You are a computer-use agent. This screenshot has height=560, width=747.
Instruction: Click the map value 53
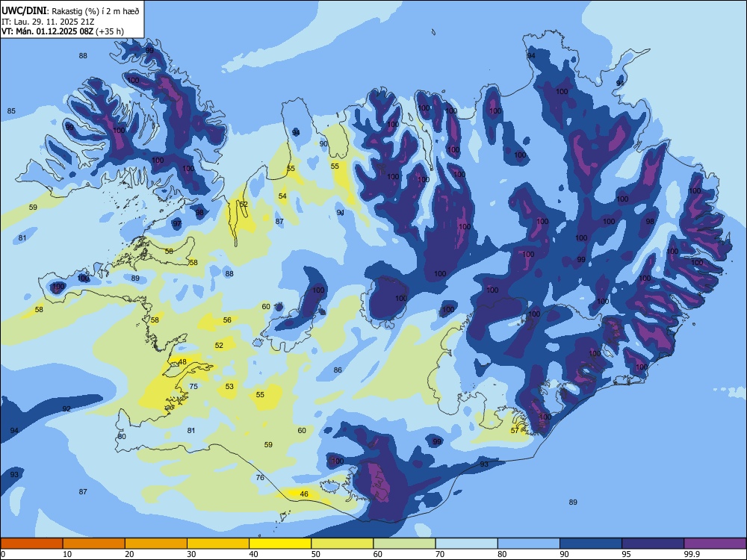pos(229,386)
